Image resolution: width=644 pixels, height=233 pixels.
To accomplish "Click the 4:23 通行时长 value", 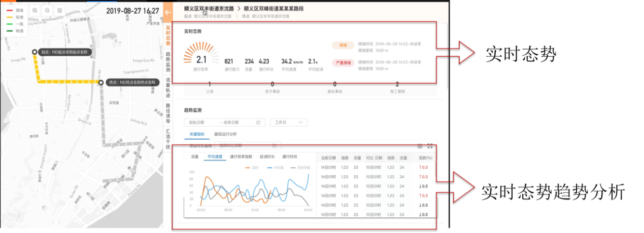I will 264,61.
